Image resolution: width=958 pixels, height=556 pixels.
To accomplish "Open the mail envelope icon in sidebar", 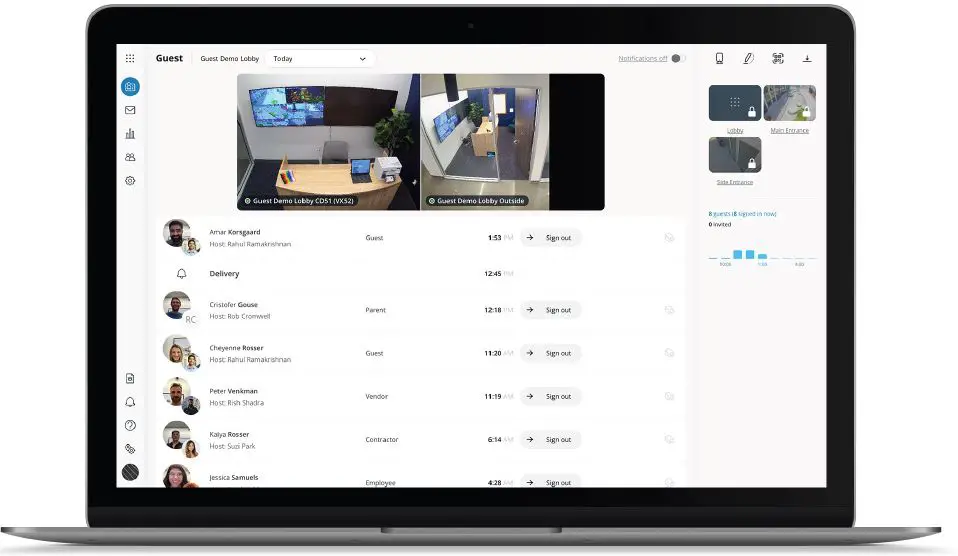I will (x=130, y=110).
